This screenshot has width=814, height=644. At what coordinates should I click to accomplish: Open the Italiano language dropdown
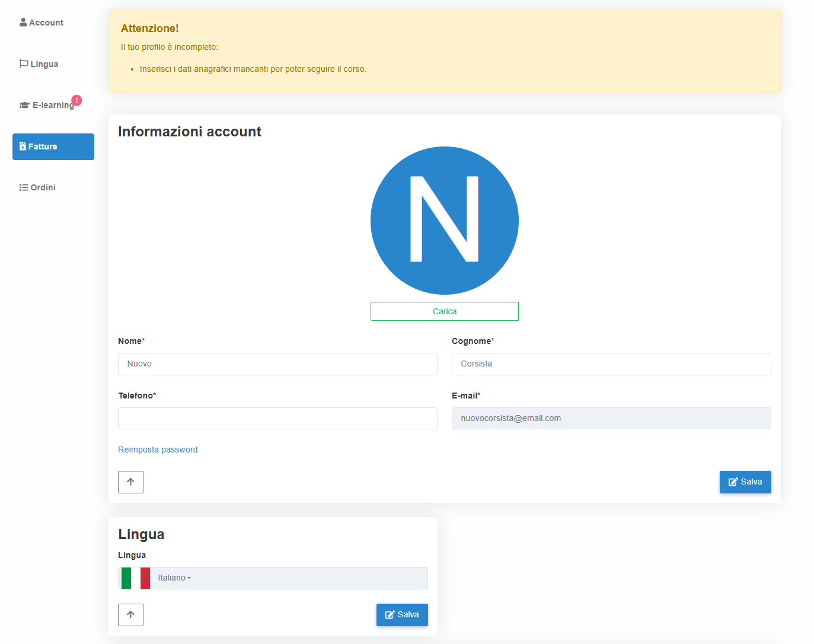[174, 578]
